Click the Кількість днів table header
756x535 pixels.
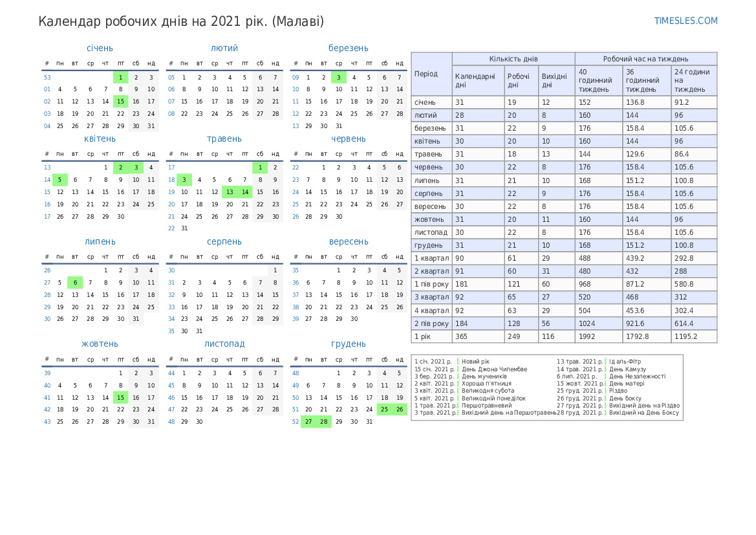coord(513,59)
